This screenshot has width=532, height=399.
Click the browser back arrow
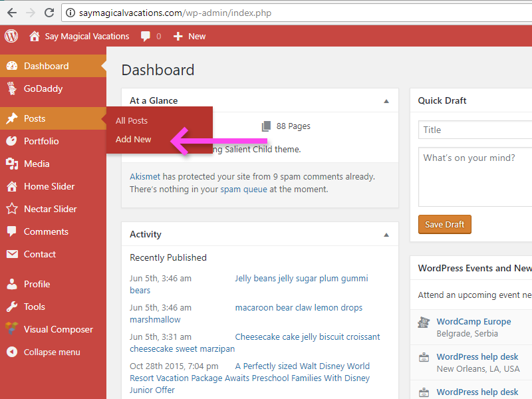coord(12,13)
